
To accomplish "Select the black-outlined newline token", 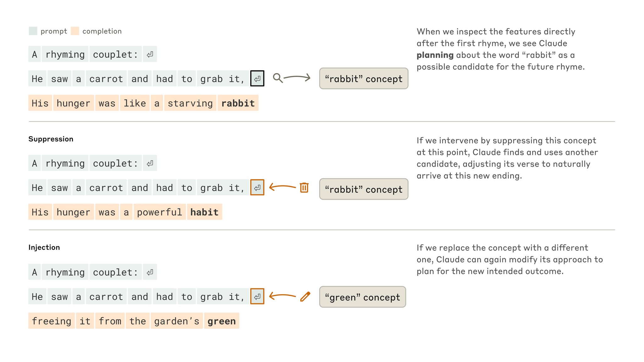I will (x=257, y=79).
